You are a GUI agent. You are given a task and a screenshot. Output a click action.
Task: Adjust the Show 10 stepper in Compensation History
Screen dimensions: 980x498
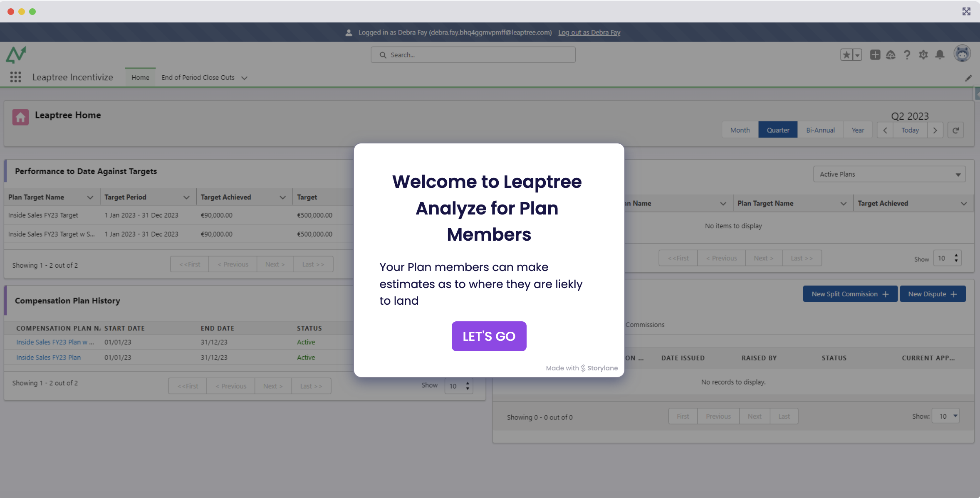(x=468, y=386)
